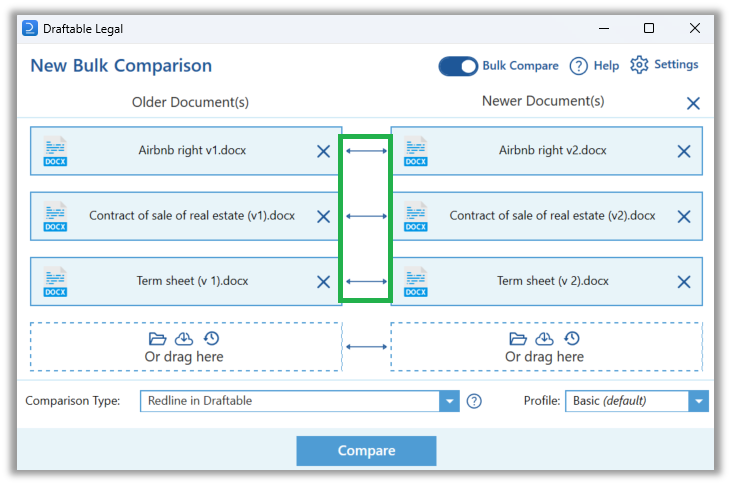Image resolution: width=731 pixels, height=485 pixels.
Task: Click DOCX icon of Airbnb right v2.docx
Action: (x=415, y=151)
